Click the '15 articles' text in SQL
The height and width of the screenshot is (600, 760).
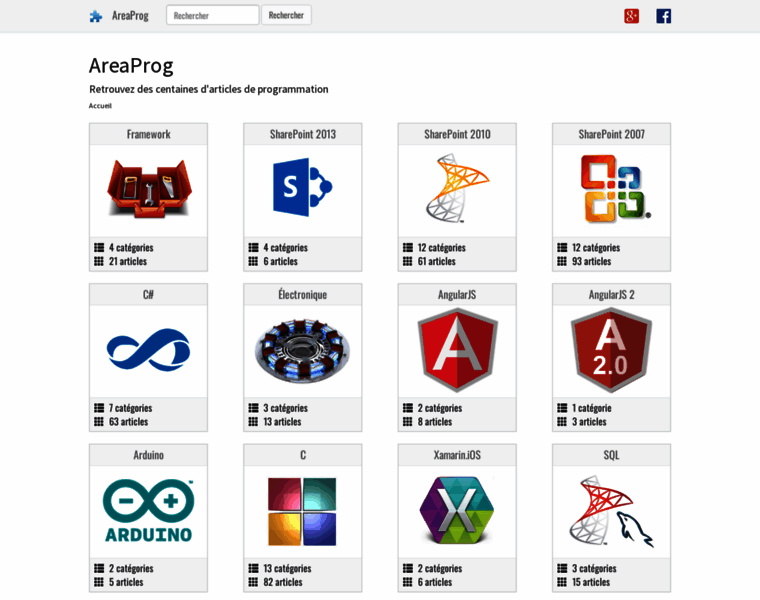coord(591,582)
